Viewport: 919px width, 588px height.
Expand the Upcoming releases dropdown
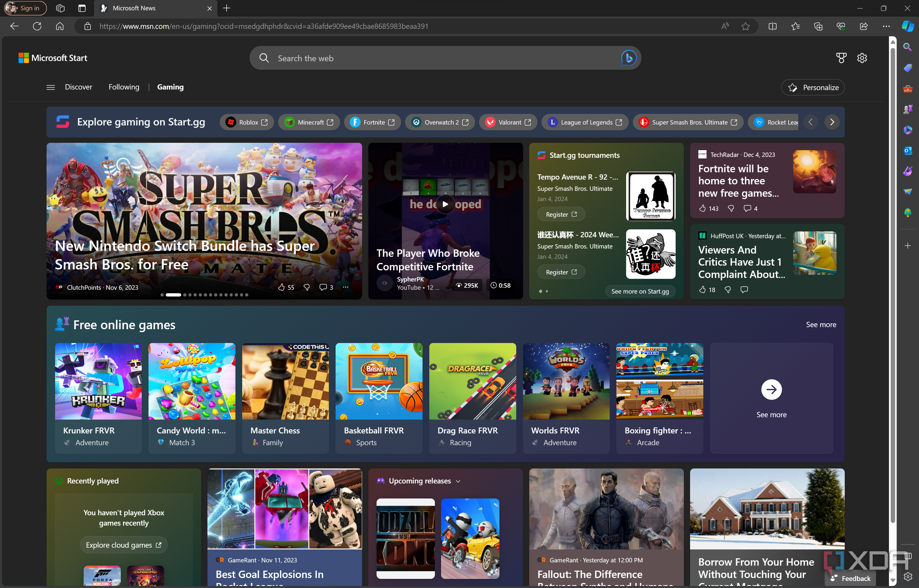[458, 481]
